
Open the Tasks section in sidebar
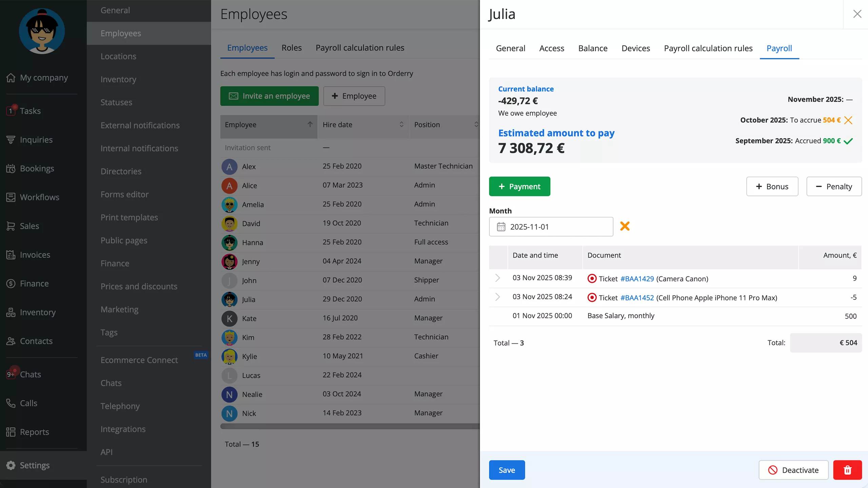point(30,111)
